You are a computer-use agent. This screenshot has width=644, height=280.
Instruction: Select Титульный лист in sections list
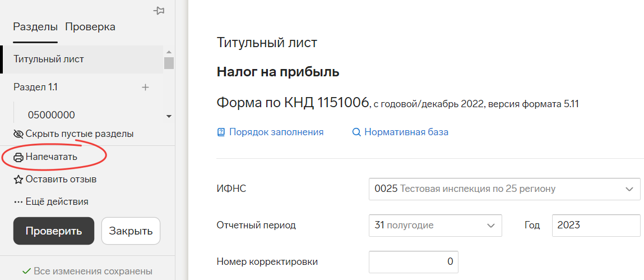pos(82,59)
